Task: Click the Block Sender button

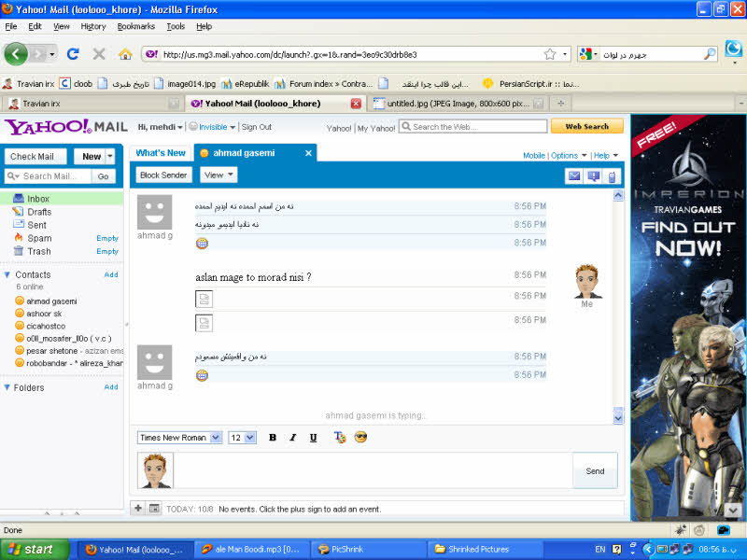Action: tap(163, 175)
